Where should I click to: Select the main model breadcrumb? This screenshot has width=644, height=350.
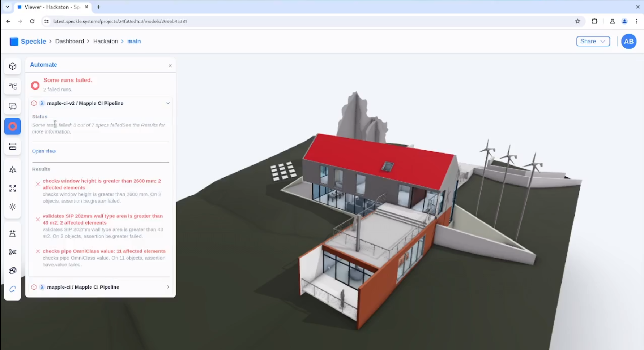point(134,41)
